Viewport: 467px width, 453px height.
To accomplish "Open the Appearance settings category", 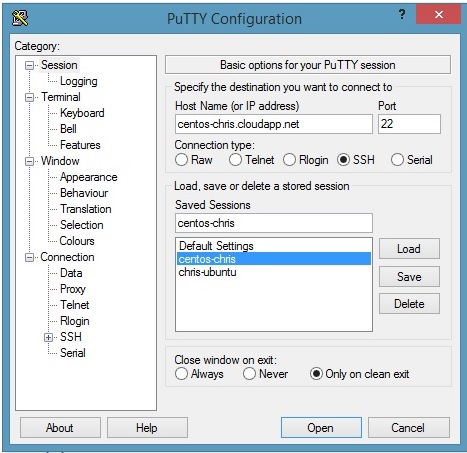I will pos(89,177).
